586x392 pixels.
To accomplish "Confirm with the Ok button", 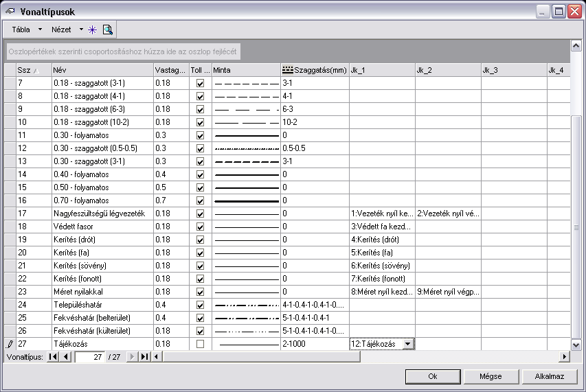I will (433, 376).
